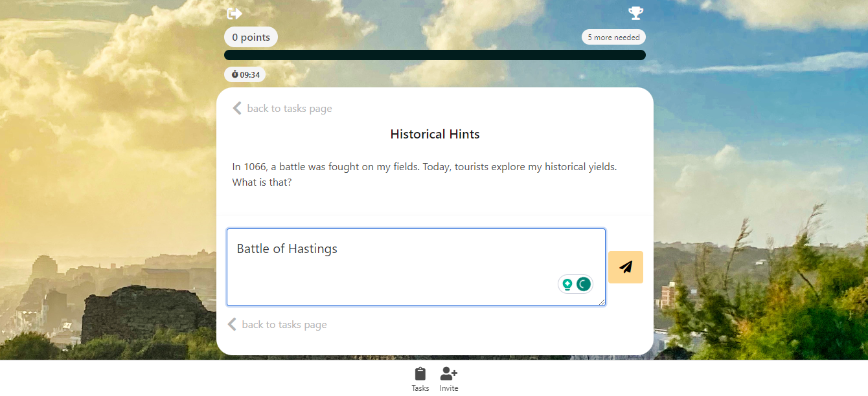Click the green lightbulb icon in textbox
Screen dimensions: 868x396
(x=567, y=284)
